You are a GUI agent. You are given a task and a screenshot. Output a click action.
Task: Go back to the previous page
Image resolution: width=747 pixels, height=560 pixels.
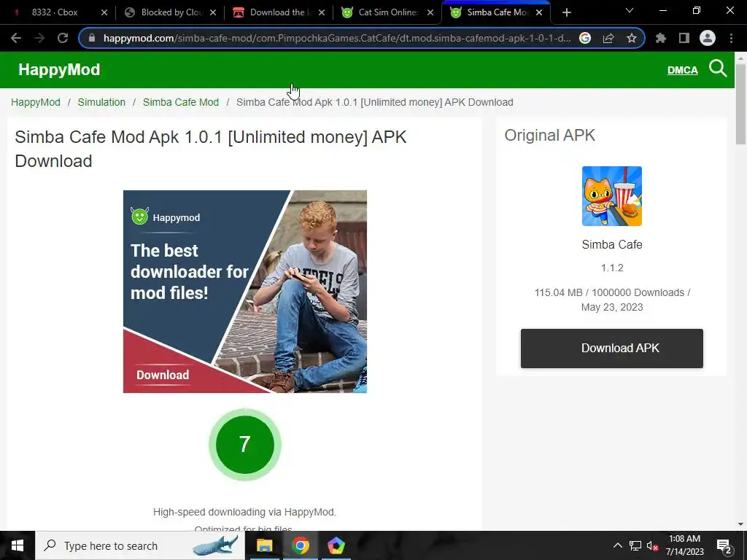click(x=16, y=38)
